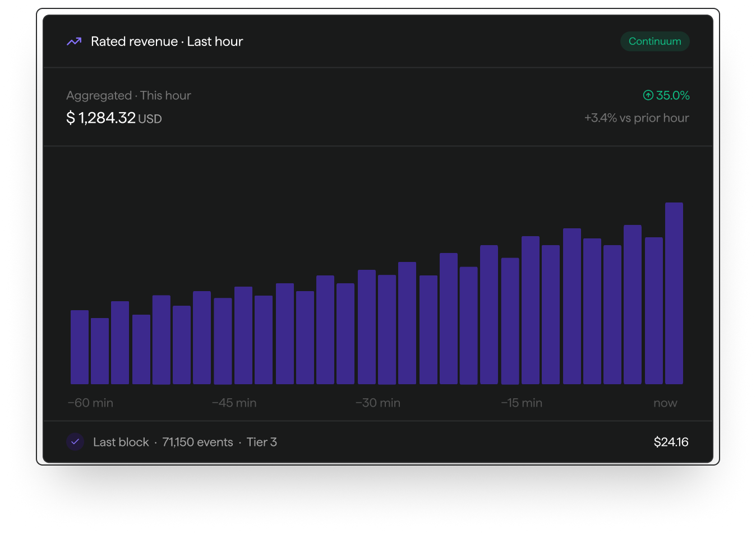Click the '−60 min' axis label

pyautogui.click(x=91, y=403)
